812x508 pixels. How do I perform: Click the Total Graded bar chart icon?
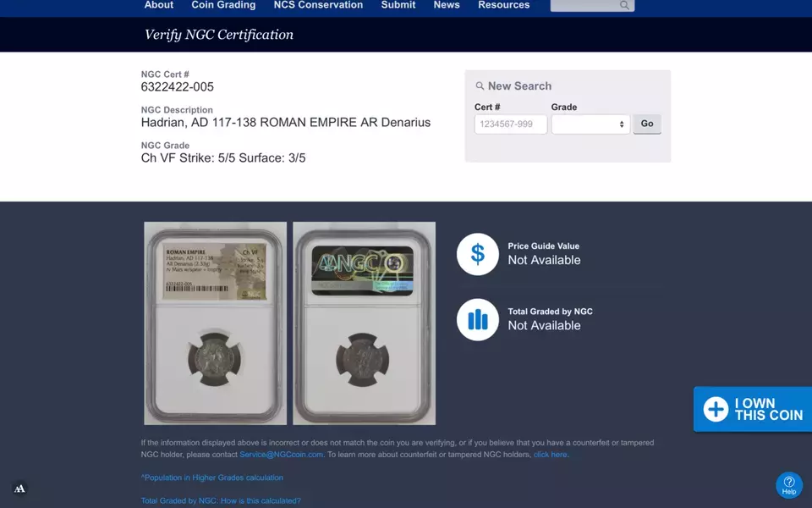pyautogui.click(x=478, y=319)
